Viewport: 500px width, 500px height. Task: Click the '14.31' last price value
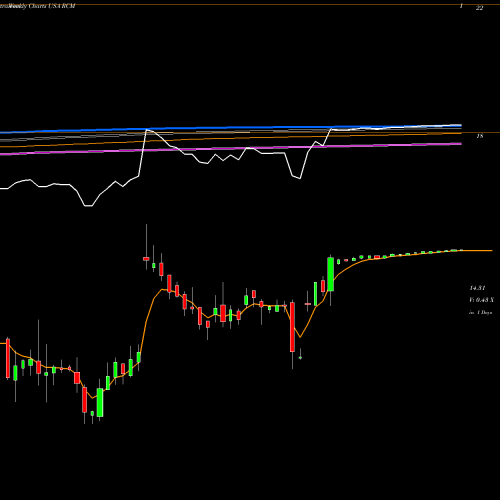(x=477, y=288)
